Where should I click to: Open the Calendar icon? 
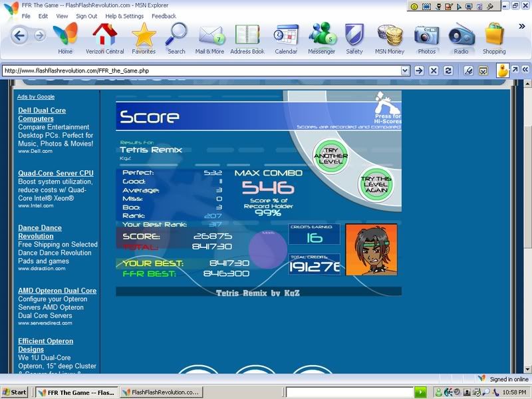286,36
